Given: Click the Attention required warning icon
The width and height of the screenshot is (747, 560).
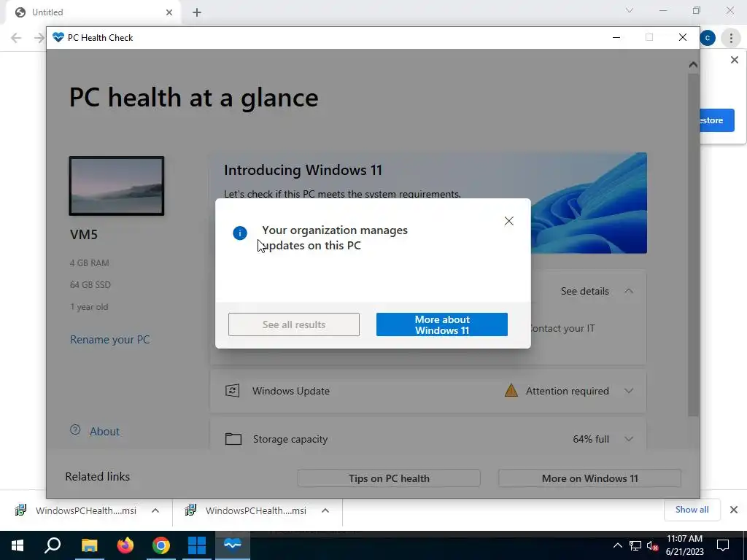Looking at the screenshot, I should click(511, 391).
